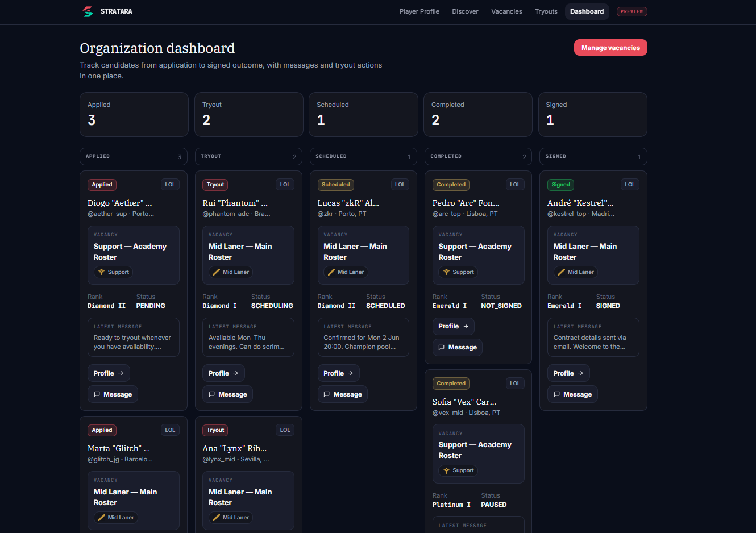756x533 pixels.
Task: Click the chat bubble icon on Lucas's Message button
Action: [326, 394]
